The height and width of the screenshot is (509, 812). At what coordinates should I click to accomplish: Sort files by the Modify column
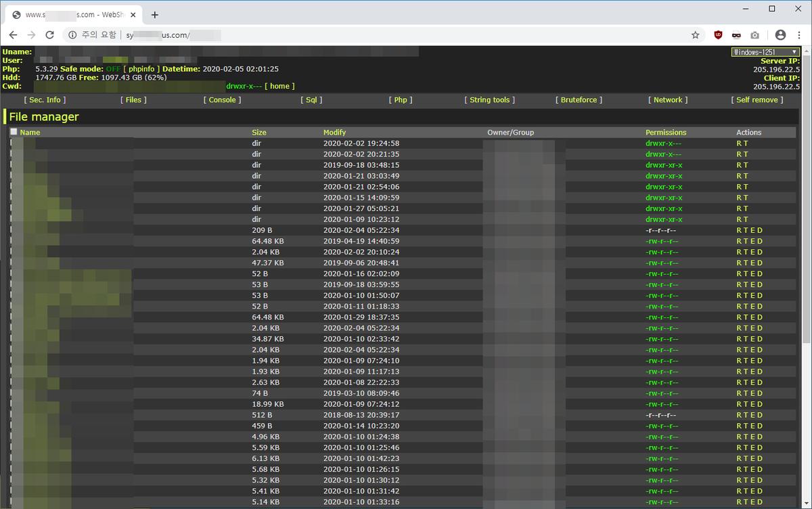point(334,133)
